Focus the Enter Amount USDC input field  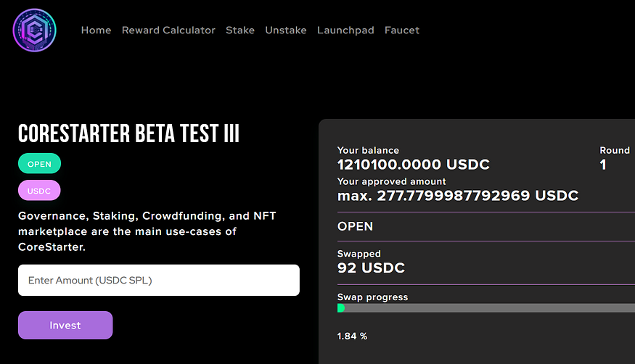[158, 280]
